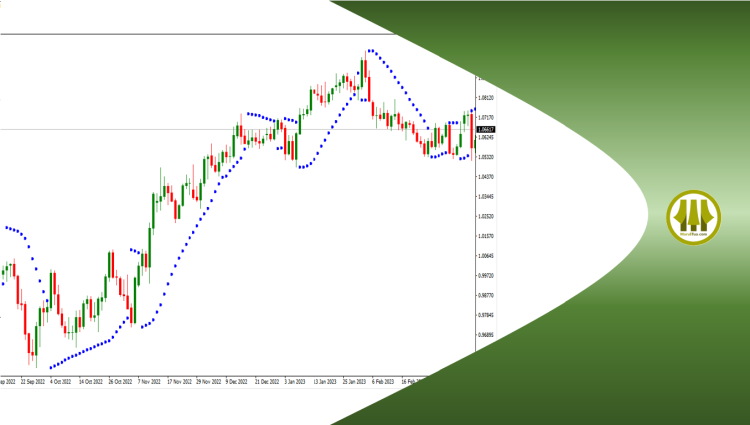The height and width of the screenshot is (425, 750).
Task: Select the 13 Jan 2023 date label
Action: tap(325, 382)
